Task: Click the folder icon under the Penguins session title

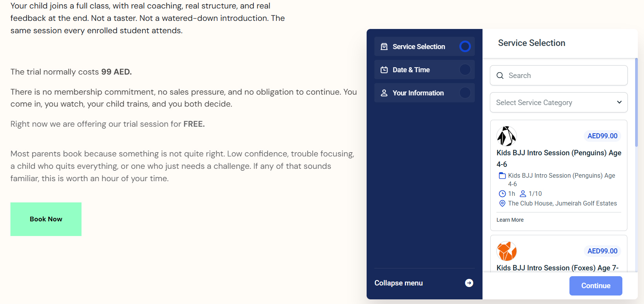Action: (x=502, y=176)
